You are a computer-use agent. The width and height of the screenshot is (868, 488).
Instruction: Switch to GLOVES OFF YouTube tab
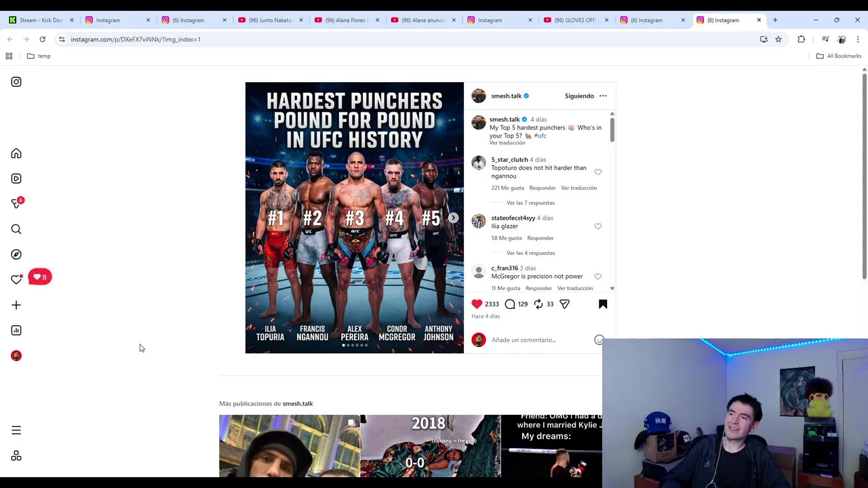point(575,20)
